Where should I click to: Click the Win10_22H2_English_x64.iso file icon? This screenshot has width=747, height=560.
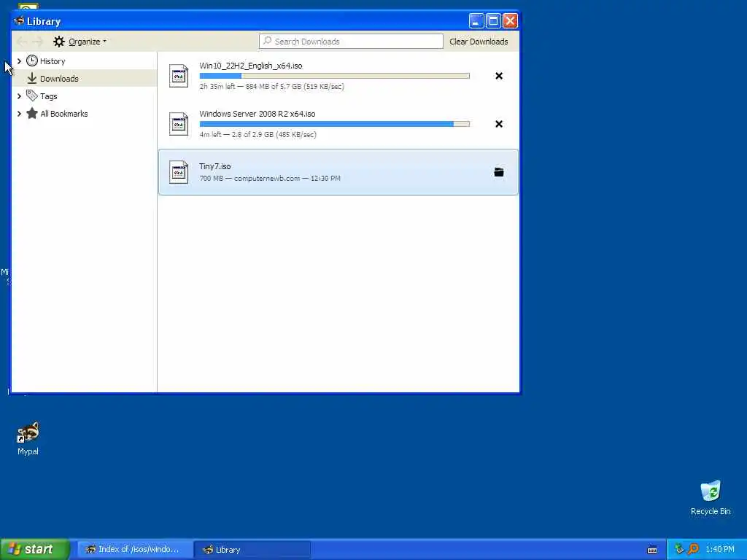pos(179,76)
